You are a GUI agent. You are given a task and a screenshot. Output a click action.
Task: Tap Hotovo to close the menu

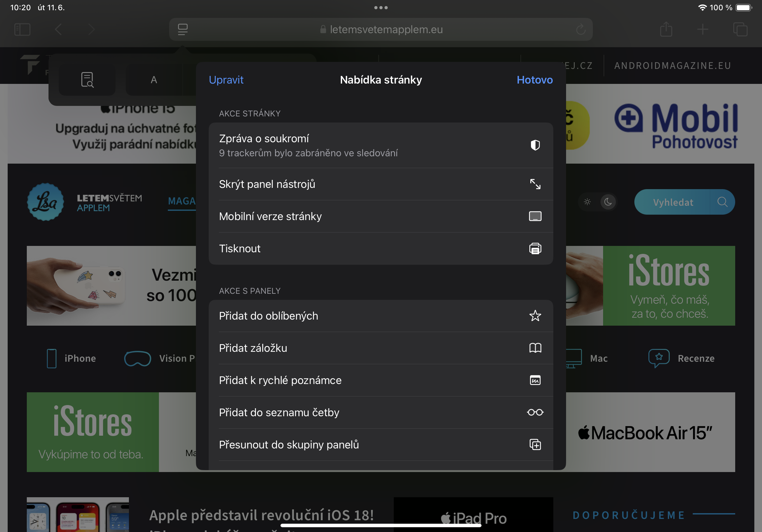click(x=534, y=80)
